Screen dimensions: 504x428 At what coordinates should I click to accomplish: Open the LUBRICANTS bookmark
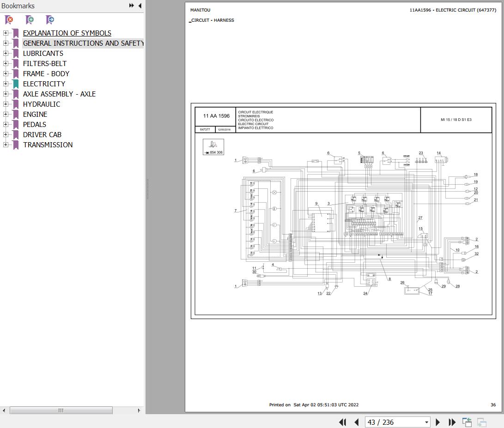(x=43, y=54)
